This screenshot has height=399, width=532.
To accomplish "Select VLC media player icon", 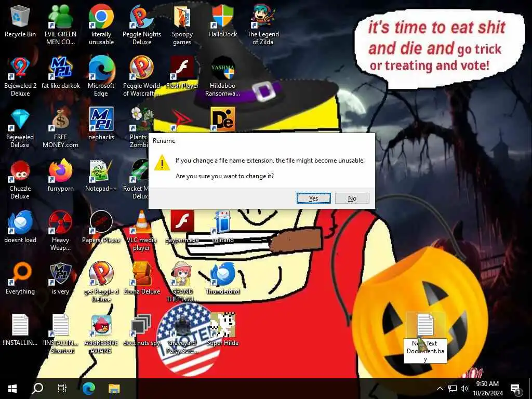I will pyautogui.click(x=142, y=231).
